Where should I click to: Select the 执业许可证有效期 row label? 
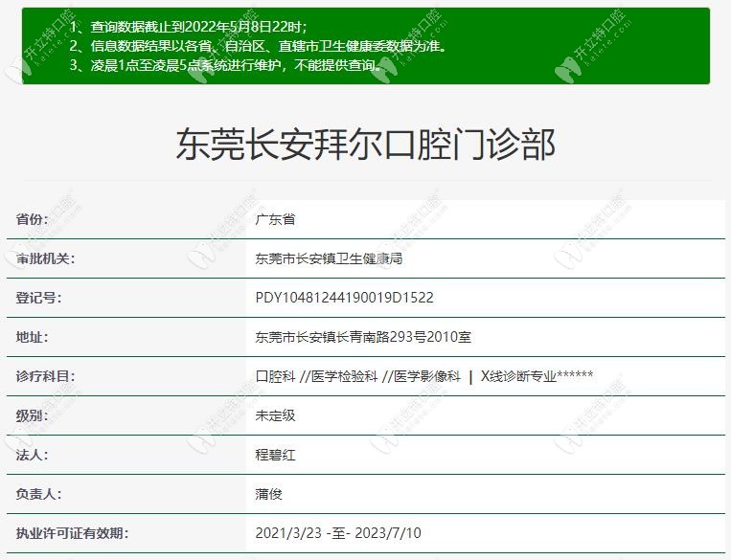point(72,533)
